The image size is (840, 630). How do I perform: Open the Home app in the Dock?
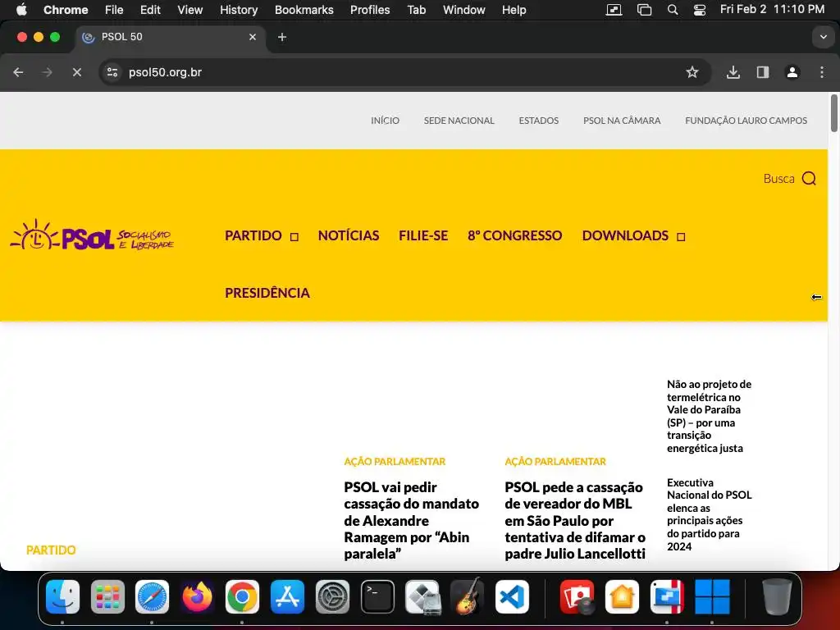coord(622,597)
